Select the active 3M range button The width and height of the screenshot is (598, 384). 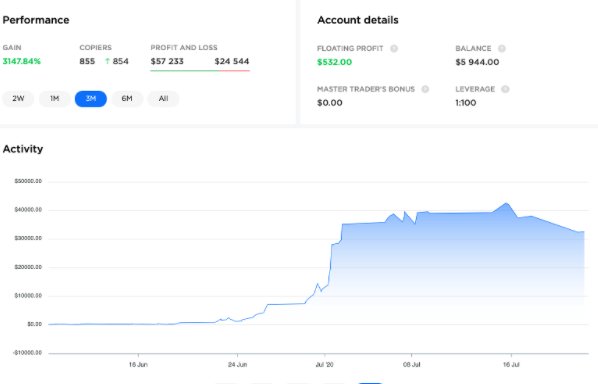[x=91, y=99]
